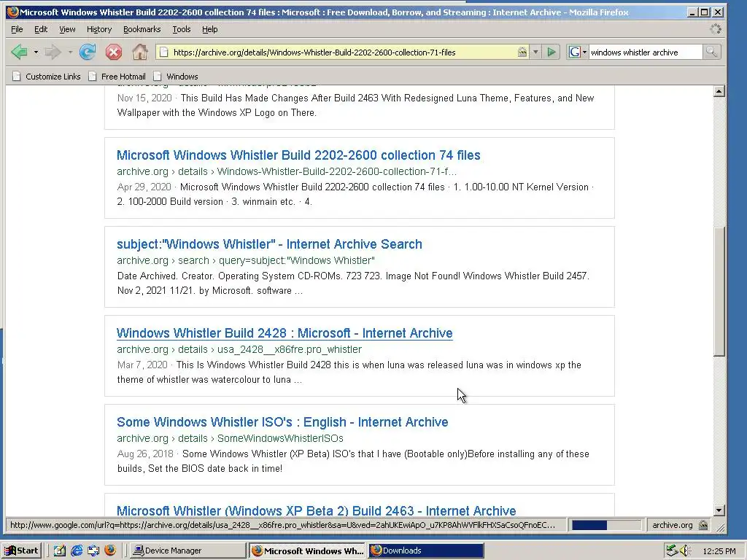Launch Firefox from the Quick Launch bar
This screenshot has width=747, height=560.
[x=110, y=551]
